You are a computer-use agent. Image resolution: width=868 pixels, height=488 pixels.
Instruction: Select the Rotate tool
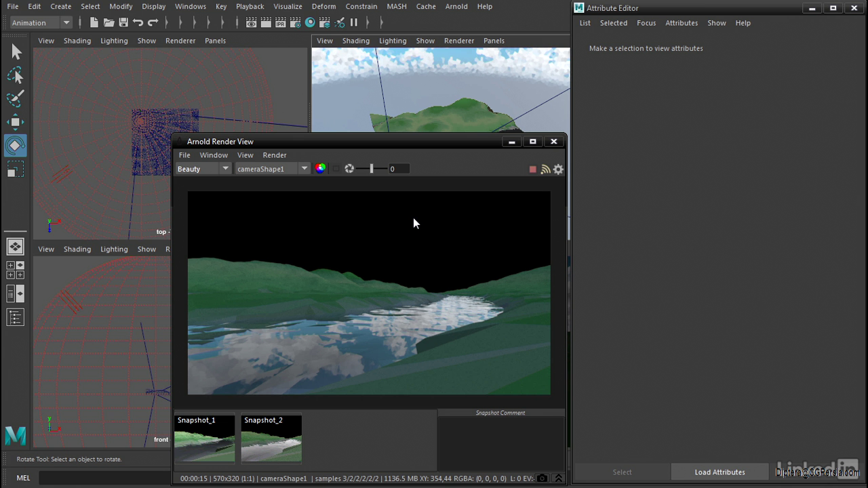tap(15, 146)
